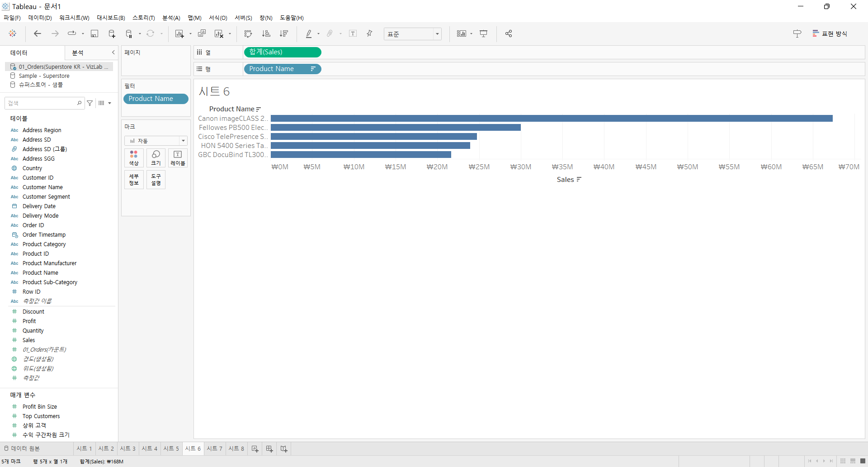Open the data guide icon near Show Me

click(x=797, y=33)
